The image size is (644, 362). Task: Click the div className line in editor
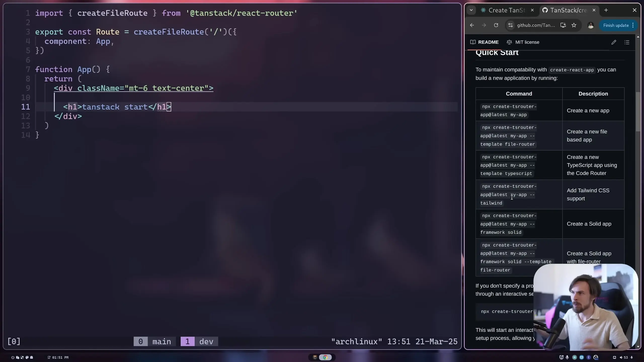tap(134, 88)
